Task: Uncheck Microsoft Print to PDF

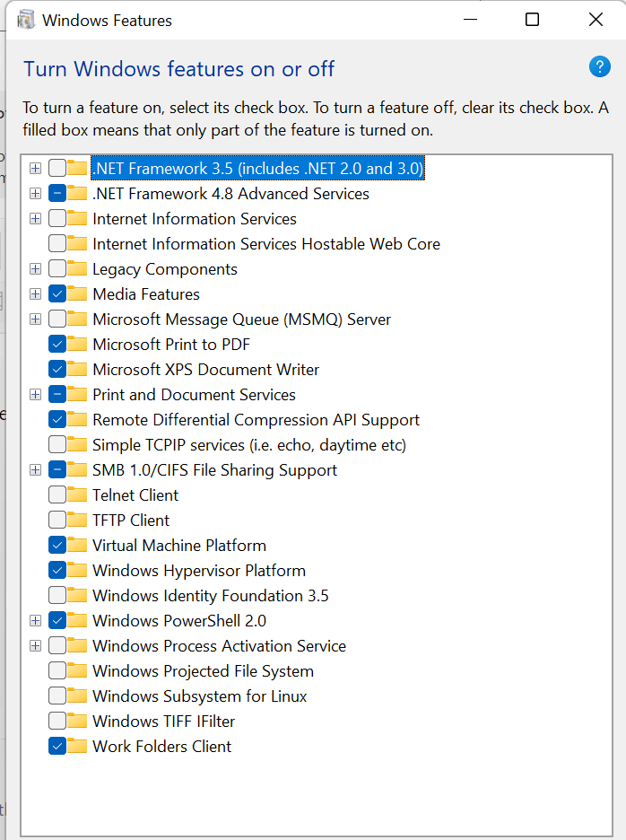Action: click(57, 344)
